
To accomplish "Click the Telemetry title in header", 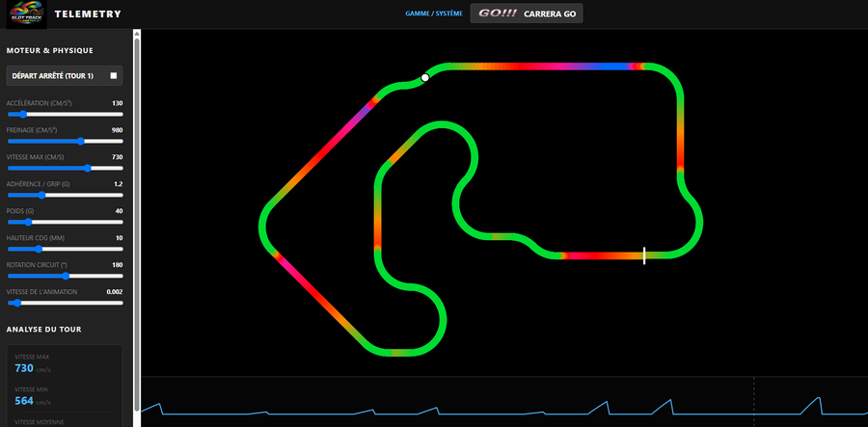I will [88, 13].
